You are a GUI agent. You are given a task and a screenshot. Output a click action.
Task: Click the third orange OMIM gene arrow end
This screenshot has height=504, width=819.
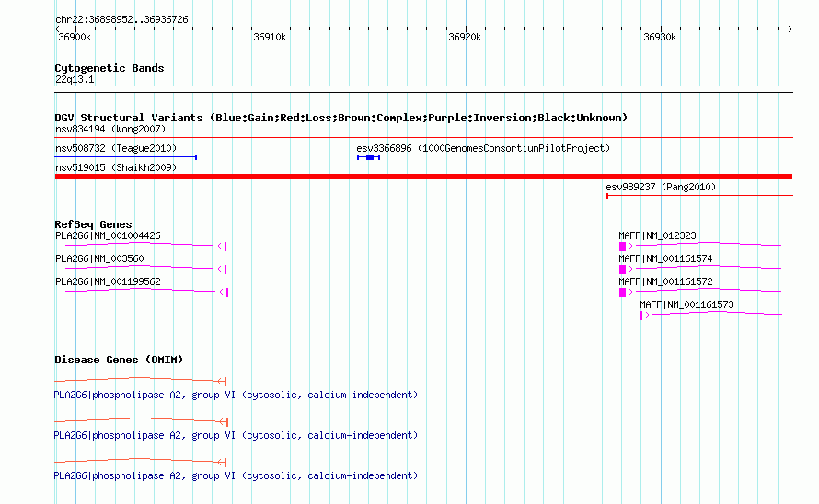click(222, 463)
